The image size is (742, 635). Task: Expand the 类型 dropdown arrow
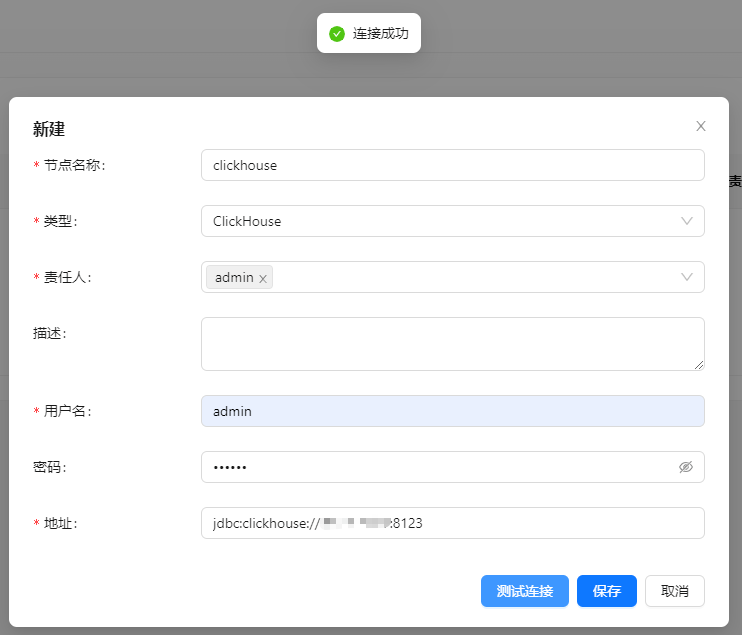point(687,221)
